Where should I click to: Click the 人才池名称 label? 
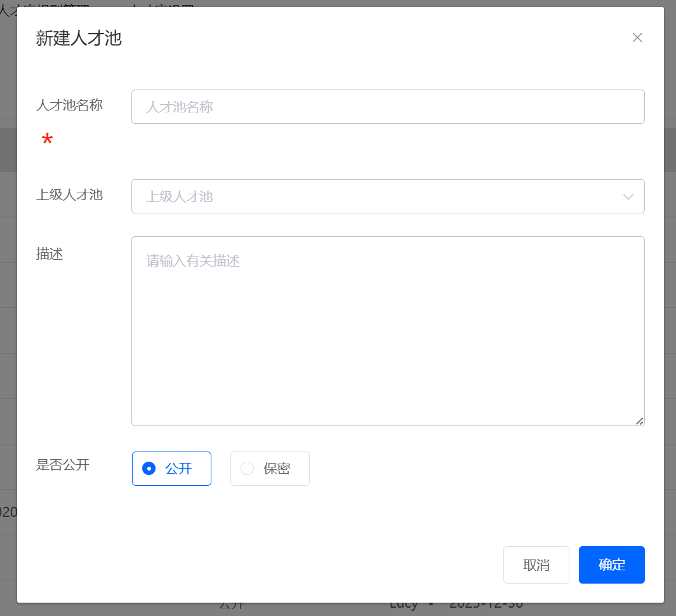[x=69, y=105]
